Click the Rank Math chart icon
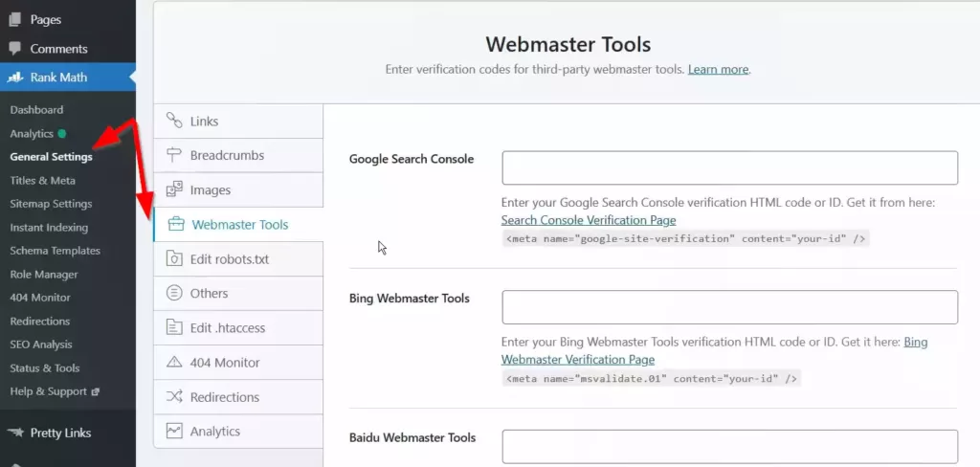The image size is (980, 467). (15, 78)
